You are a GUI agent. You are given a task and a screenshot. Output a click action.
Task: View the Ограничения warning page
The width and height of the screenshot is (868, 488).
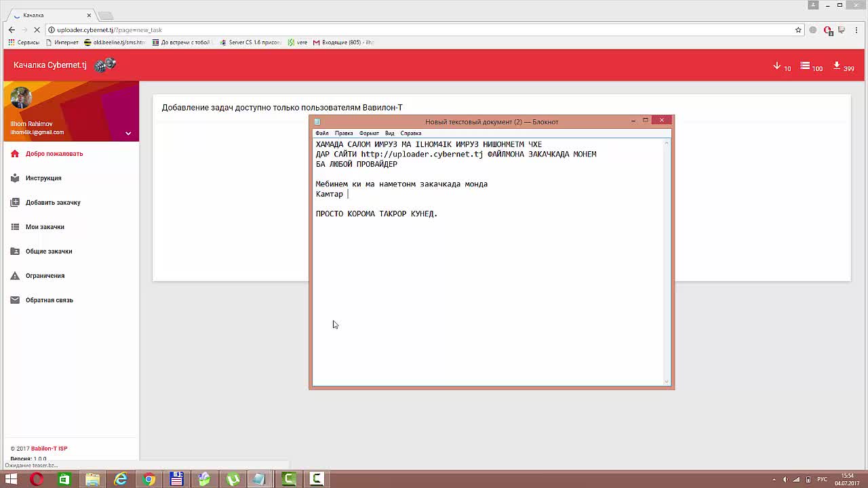pos(45,276)
